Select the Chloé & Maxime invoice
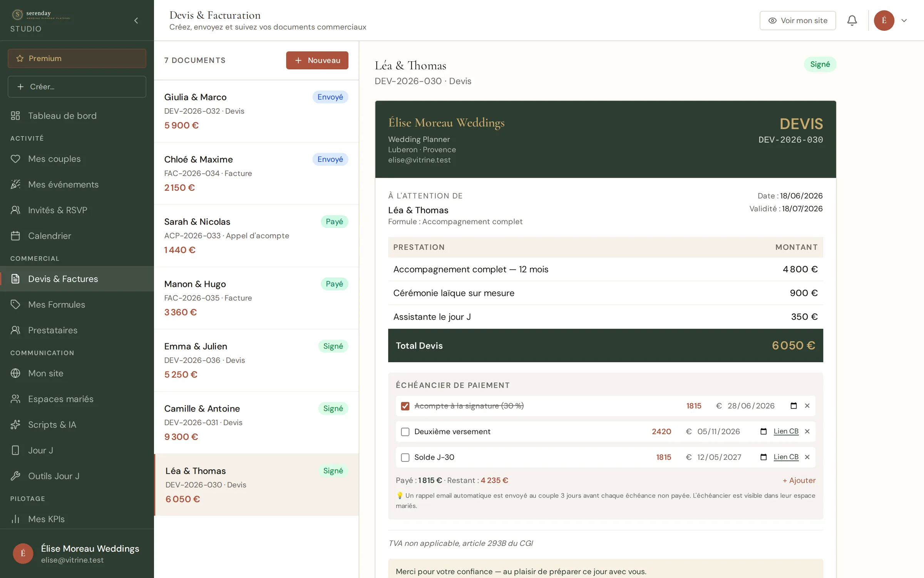Screen dimensions: 924x578 coord(256,173)
